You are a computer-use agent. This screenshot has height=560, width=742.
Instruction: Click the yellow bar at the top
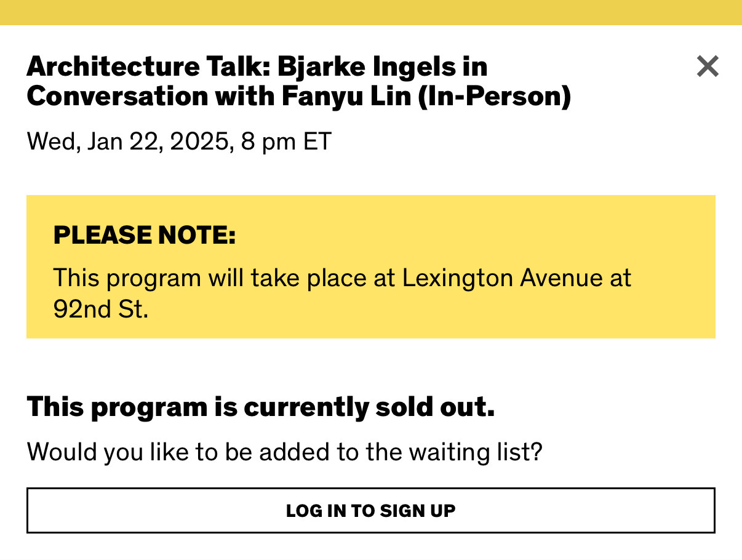click(x=370, y=12)
